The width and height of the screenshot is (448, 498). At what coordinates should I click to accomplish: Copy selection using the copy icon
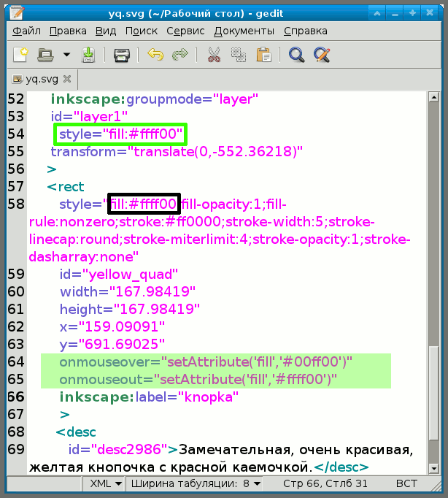point(239,55)
